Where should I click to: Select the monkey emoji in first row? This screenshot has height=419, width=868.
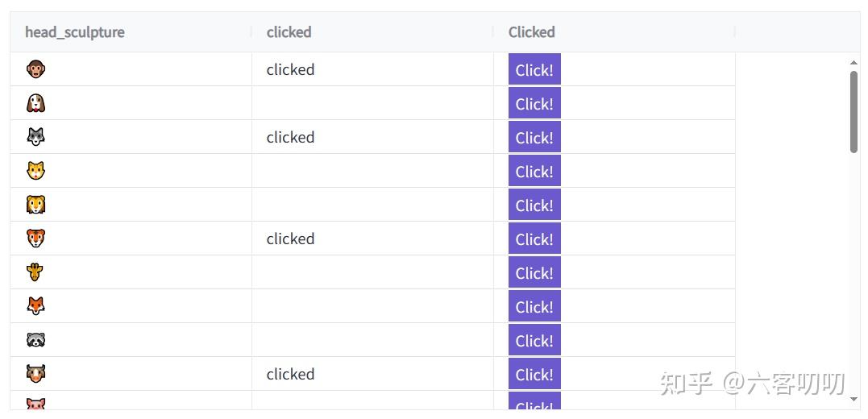pyautogui.click(x=35, y=69)
